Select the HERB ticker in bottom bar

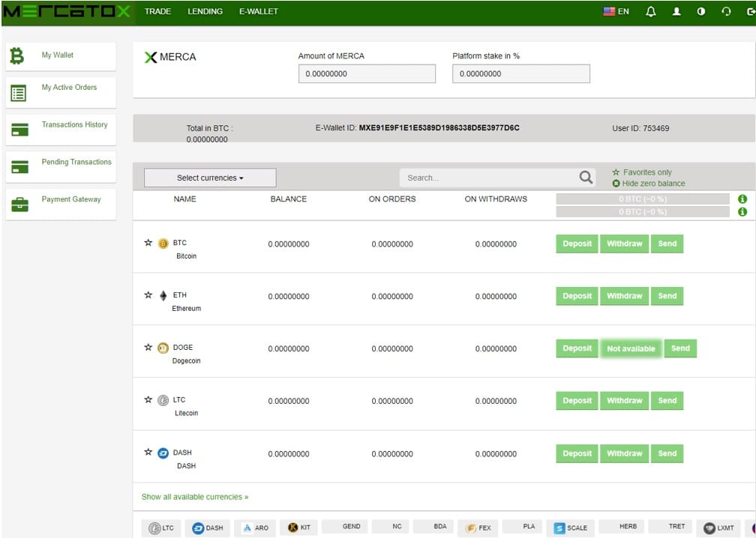(622, 527)
